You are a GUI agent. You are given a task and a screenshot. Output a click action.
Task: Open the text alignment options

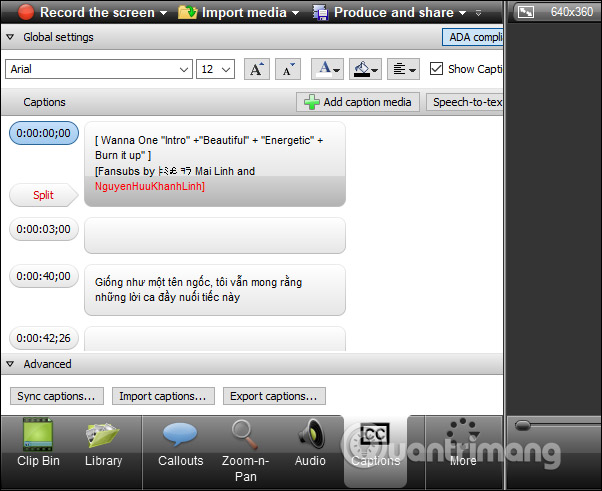(x=403, y=69)
